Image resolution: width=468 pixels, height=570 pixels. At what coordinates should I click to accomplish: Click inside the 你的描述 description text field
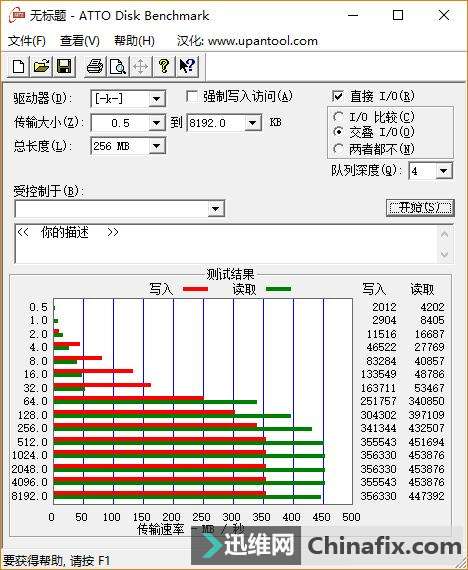[x=225, y=244]
